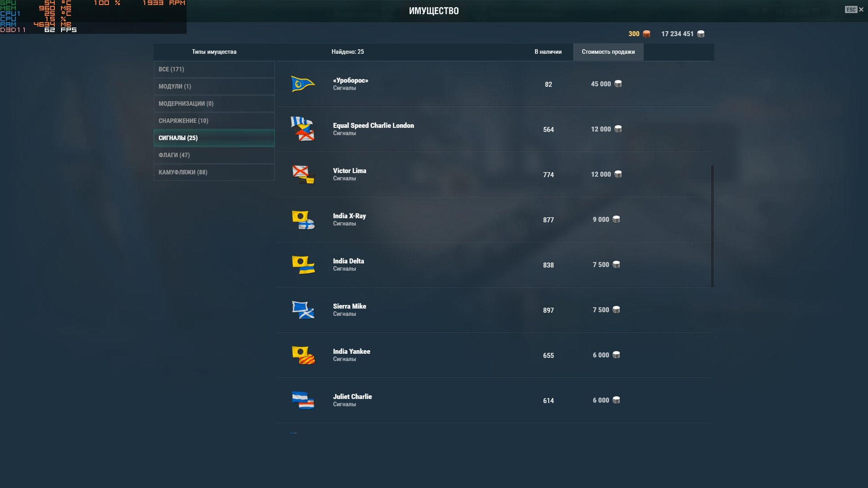This screenshot has height=488, width=868.
Task: Select the Sierra Mike flag icon
Action: (x=303, y=310)
